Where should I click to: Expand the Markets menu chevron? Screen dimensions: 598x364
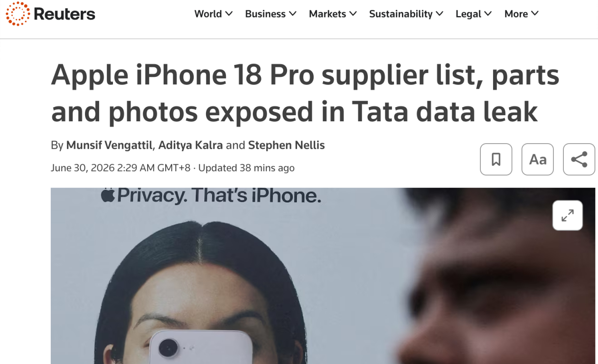click(353, 14)
